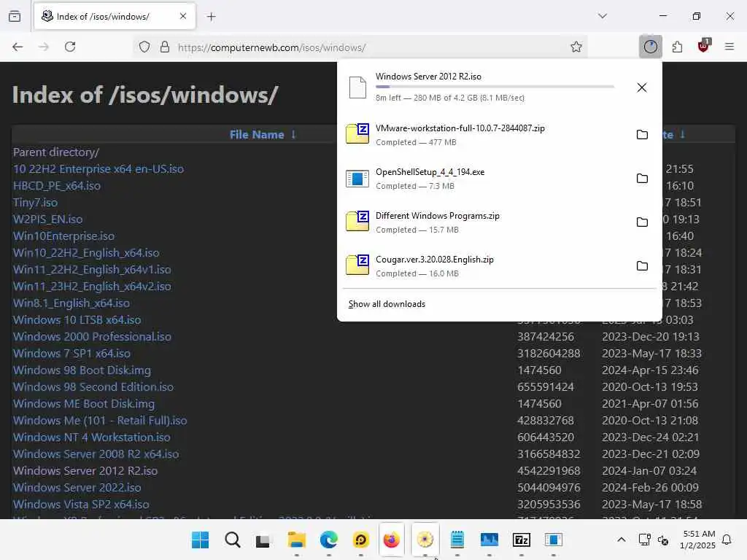Viewport: 747px width, 560px height.
Task: Open File Explorer from the taskbar
Action: pyautogui.click(x=296, y=540)
